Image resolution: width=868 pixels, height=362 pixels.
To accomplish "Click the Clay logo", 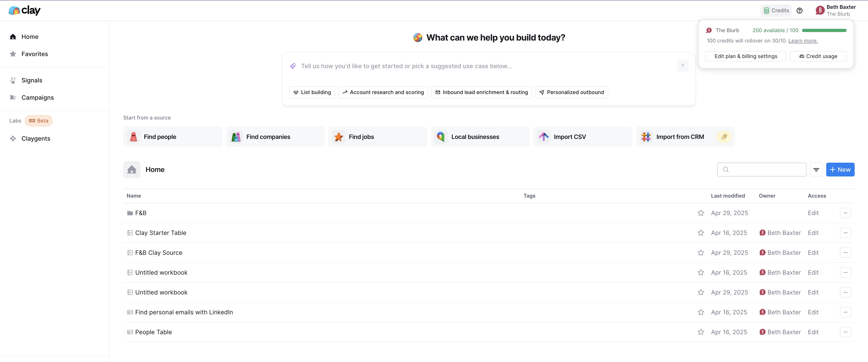I will click(x=24, y=10).
